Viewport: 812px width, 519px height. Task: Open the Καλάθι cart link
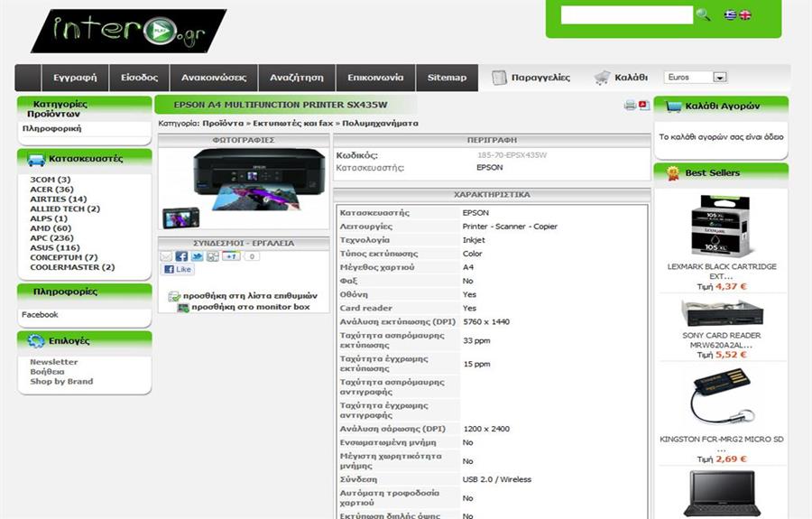[x=632, y=78]
